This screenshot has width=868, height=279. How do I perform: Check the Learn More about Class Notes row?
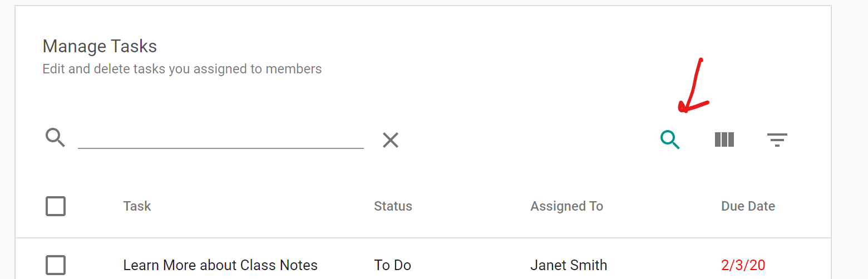coord(56,265)
